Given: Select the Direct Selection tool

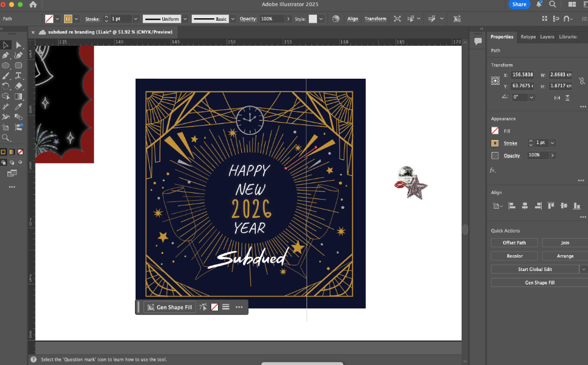Looking at the screenshot, I should (x=18, y=45).
